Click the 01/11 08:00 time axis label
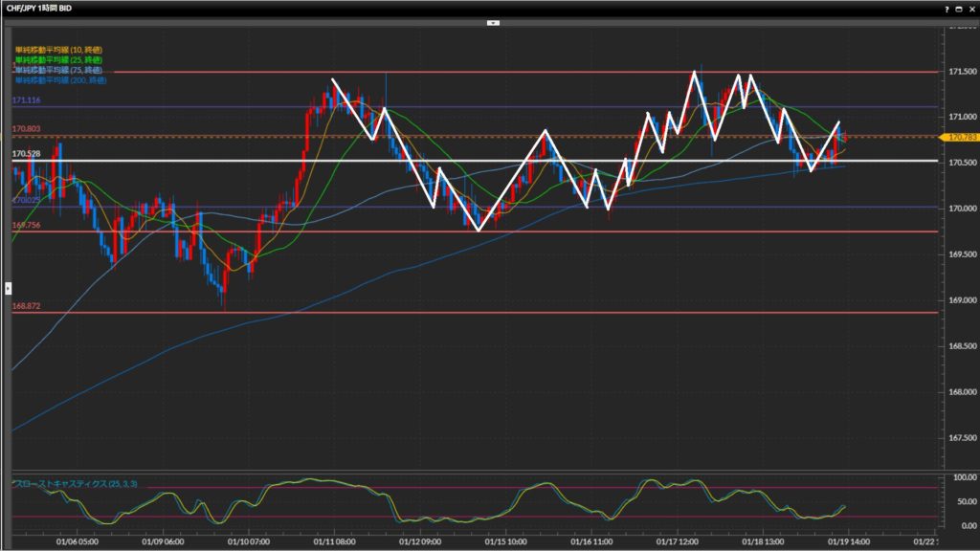The height and width of the screenshot is (551, 980). (x=333, y=540)
